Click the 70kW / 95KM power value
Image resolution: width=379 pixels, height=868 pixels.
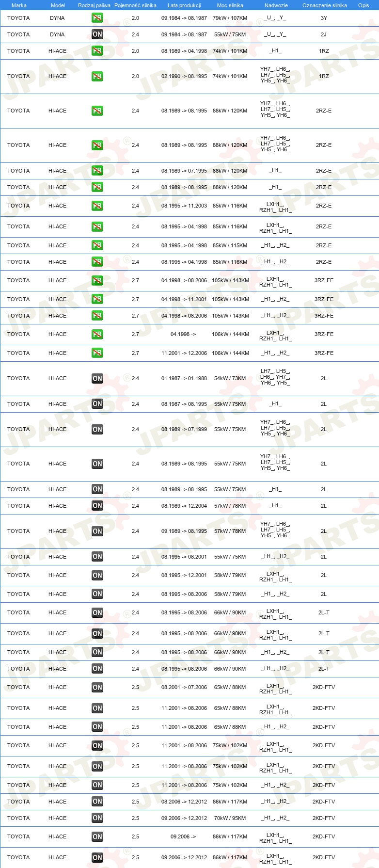(x=230, y=818)
